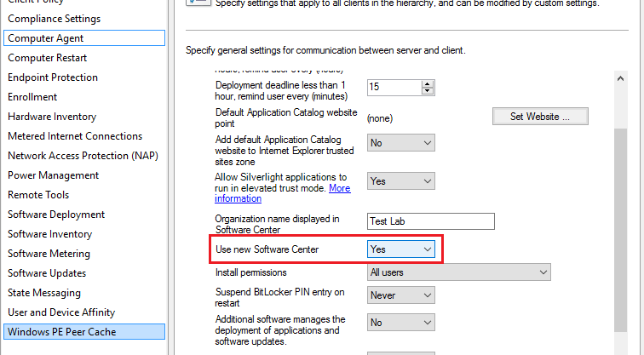Decrease the deployment reminder minutes value
644x355 pixels.
click(x=428, y=91)
